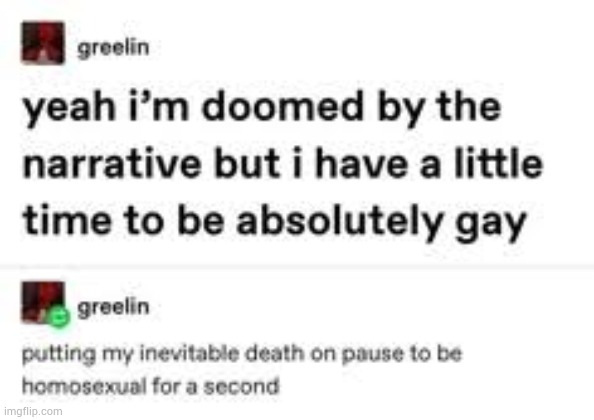Open the lower greelin username link

click(113, 307)
